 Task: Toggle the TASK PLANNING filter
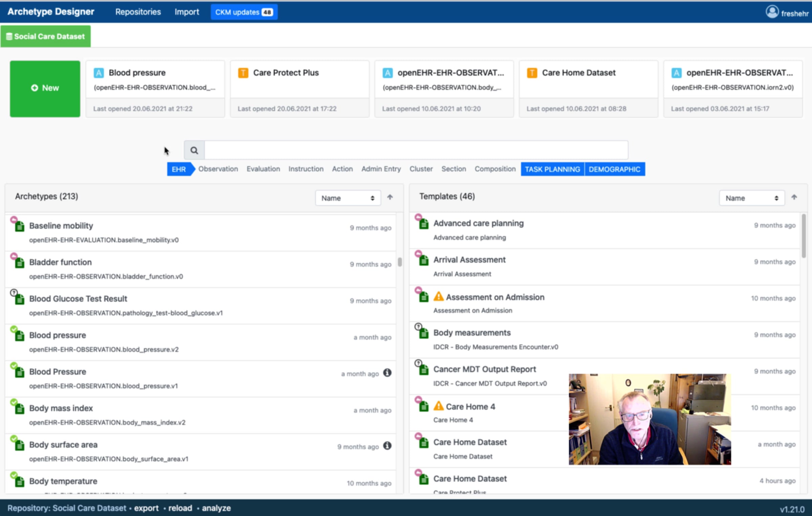[x=552, y=169]
